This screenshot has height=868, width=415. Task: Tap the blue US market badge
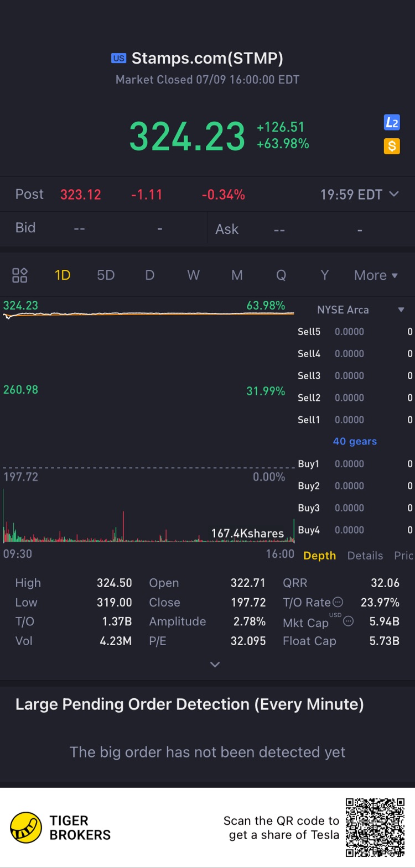point(118,58)
